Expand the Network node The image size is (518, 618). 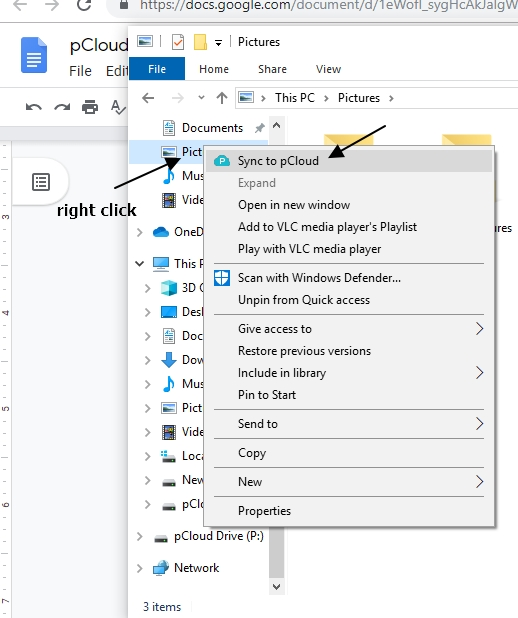point(140,568)
